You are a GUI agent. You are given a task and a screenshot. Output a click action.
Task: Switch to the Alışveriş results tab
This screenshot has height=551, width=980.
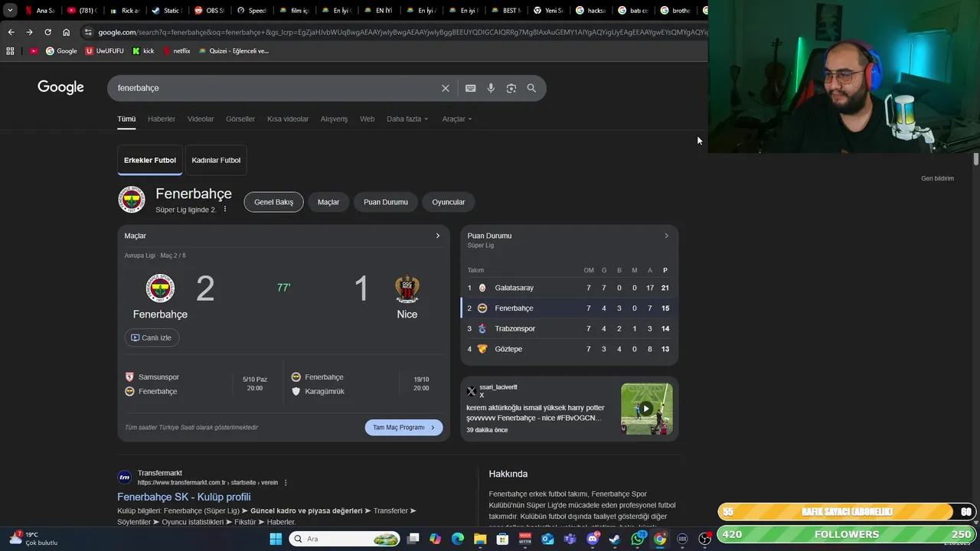[x=334, y=119]
